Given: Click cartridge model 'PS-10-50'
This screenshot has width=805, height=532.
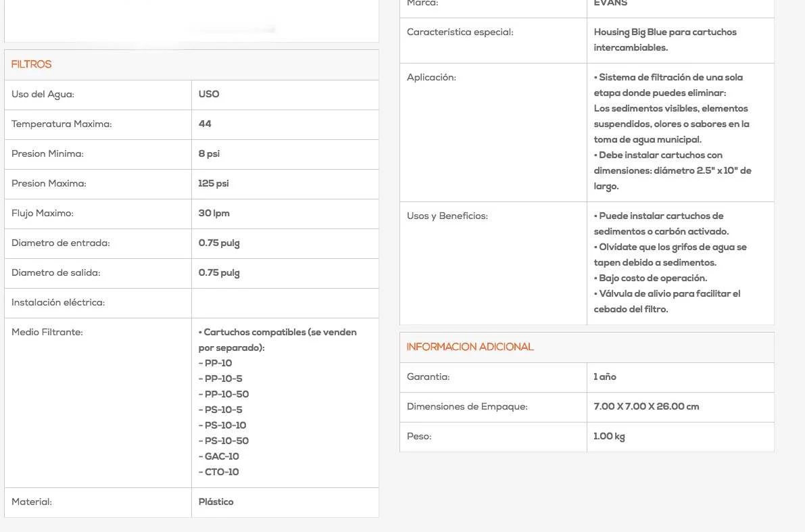Looking at the screenshot, I should pos(226,441).
